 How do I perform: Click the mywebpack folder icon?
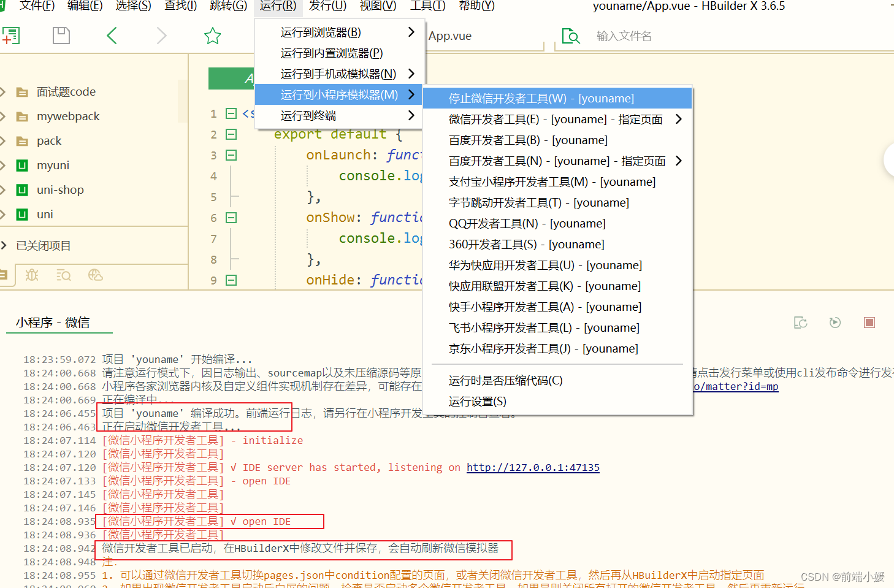(x=22, y=117)
